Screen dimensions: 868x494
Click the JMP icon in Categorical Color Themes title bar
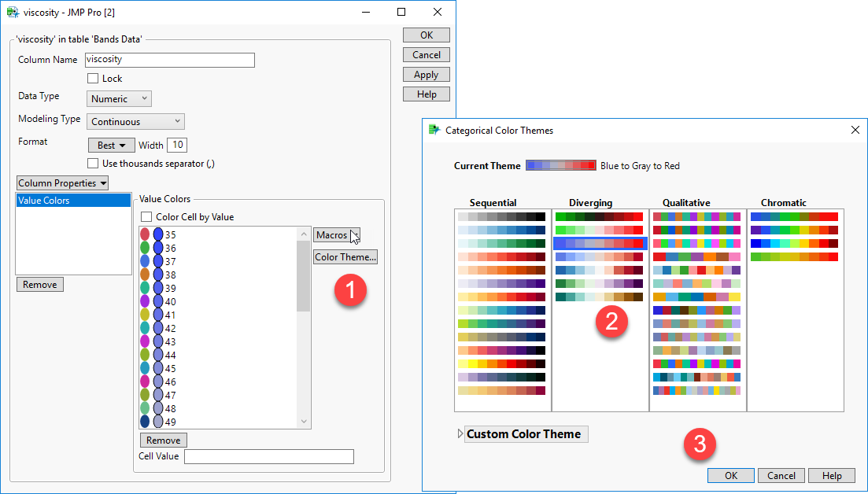431,130
